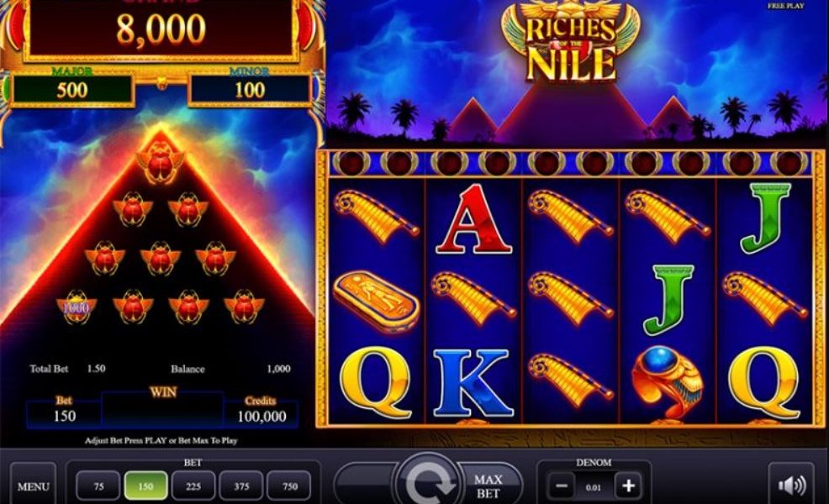The width and height of the screenshot is (829, 504).
Task: Click the golden cartouche symbol on reel one
Action: point(377,299)
